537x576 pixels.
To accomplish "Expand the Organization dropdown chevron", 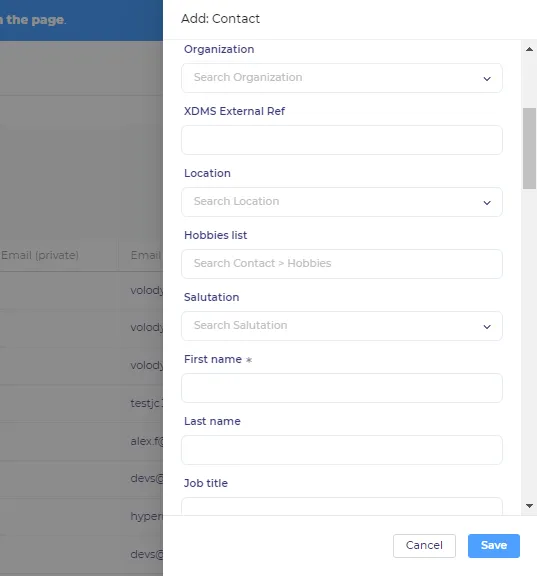I will pos(487,79).
